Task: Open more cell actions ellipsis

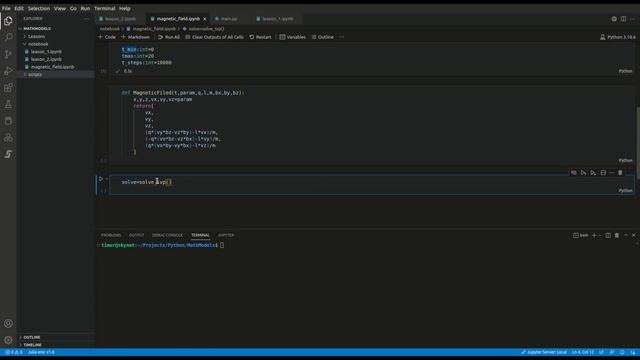Action: 611,173
